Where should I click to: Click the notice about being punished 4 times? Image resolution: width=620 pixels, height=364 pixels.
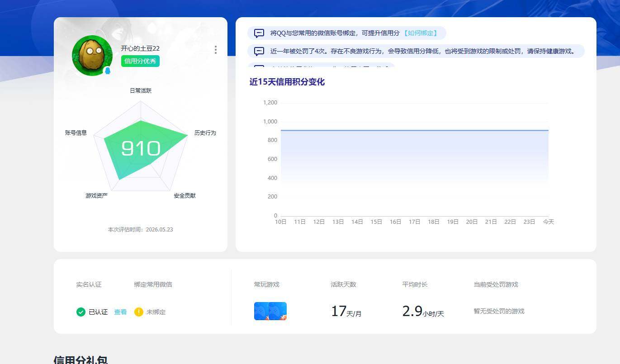[416, 51]
